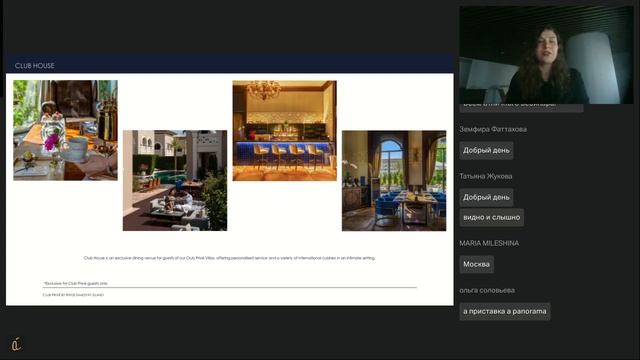The width and height of the screenshot is (640, 360).
Task: Click the slide footer caption text
Action: (x=73, y=295)
